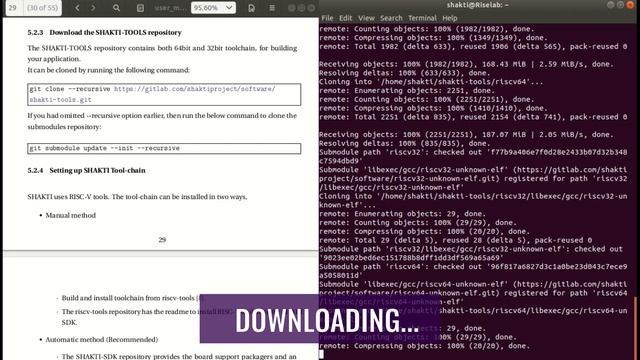
Task: Click the page count label (30 of 55)
Action: pyautogui.click(x=42, y=8)
